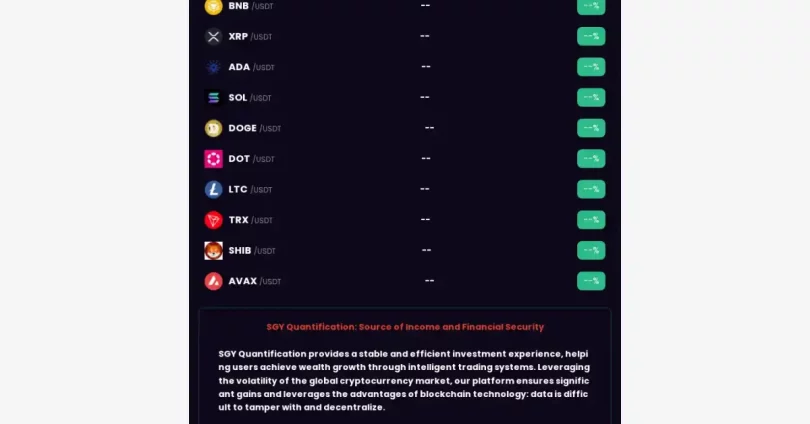Open the SHIB coin logo
The width and height of the screenshot is (810, 424).
point(213,250)
